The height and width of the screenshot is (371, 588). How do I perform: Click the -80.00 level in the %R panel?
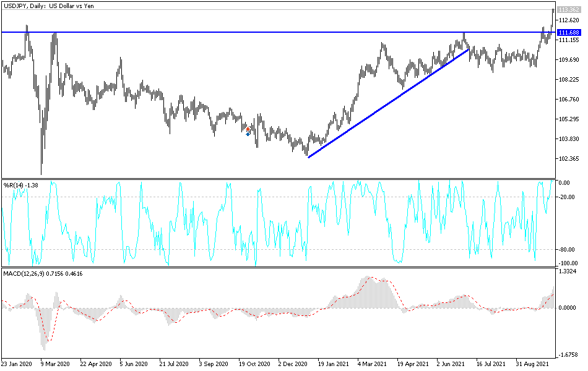coord(568,249)
